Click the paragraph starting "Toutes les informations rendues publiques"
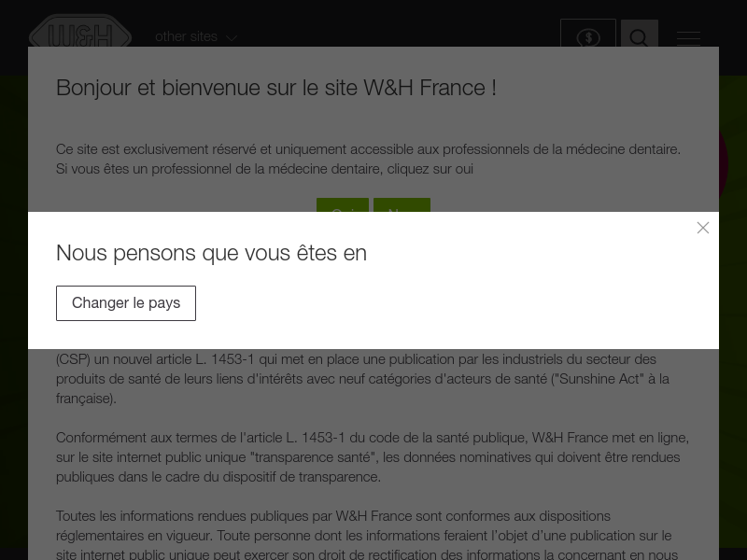Screen dimensions: 747x560 (x=367, y=536)
